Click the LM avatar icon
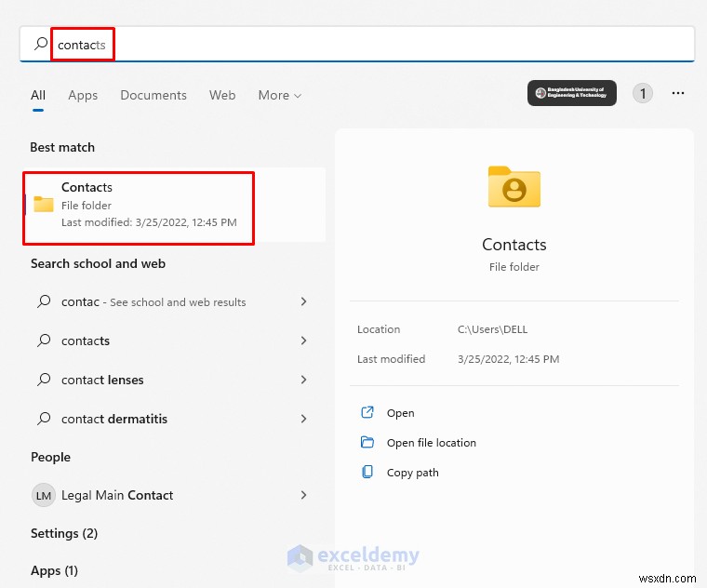Viewport: 707px width, 588px height. coord(44,496)
